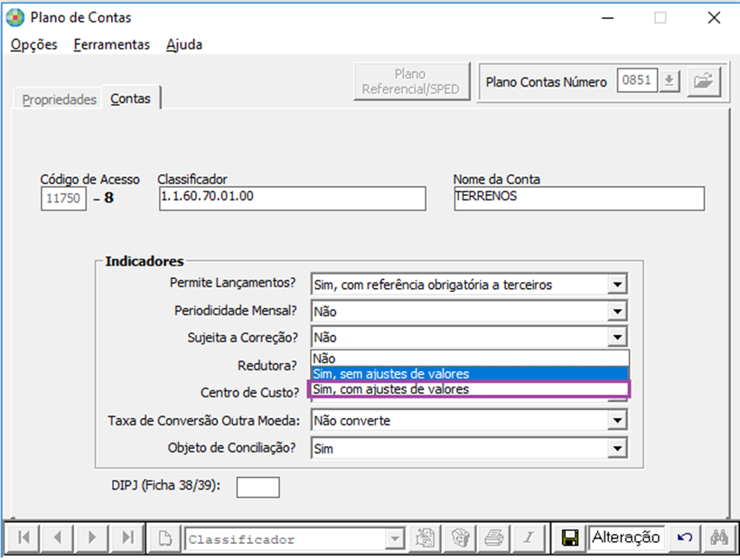Expand Taxa de Conversão Outra Moeda dropdown
Image resolution: width=740 pixels, height=560 pixels.
tap(617, 420)
